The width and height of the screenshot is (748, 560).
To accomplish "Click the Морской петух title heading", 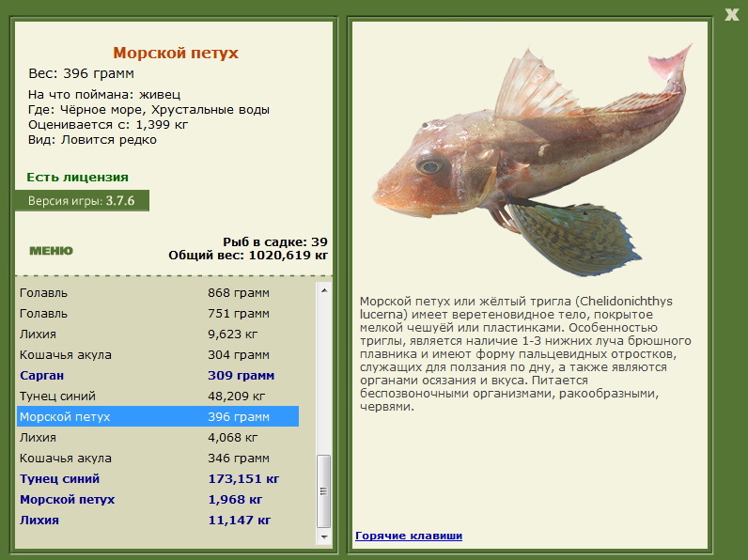I will (x=176, y=53).
